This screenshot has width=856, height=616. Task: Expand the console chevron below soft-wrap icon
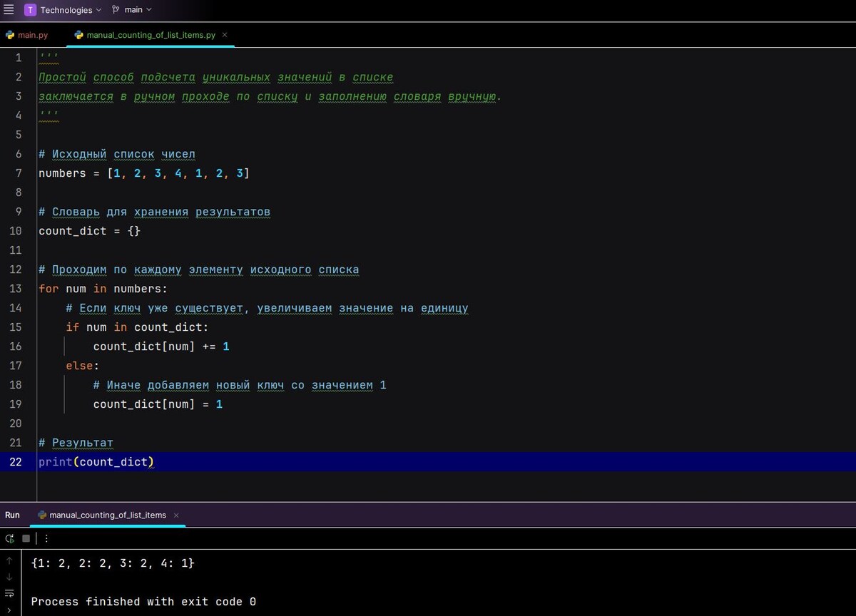tap(9, 610)
